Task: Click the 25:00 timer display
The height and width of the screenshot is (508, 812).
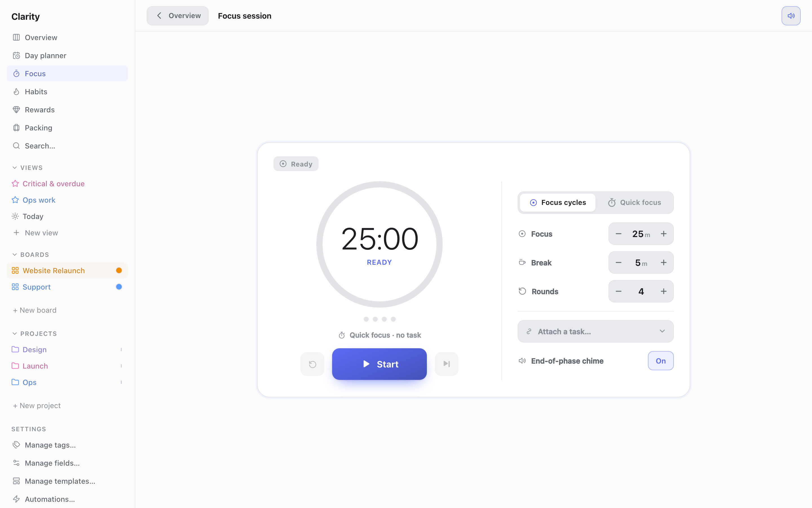Action: (x=379, y=239)
